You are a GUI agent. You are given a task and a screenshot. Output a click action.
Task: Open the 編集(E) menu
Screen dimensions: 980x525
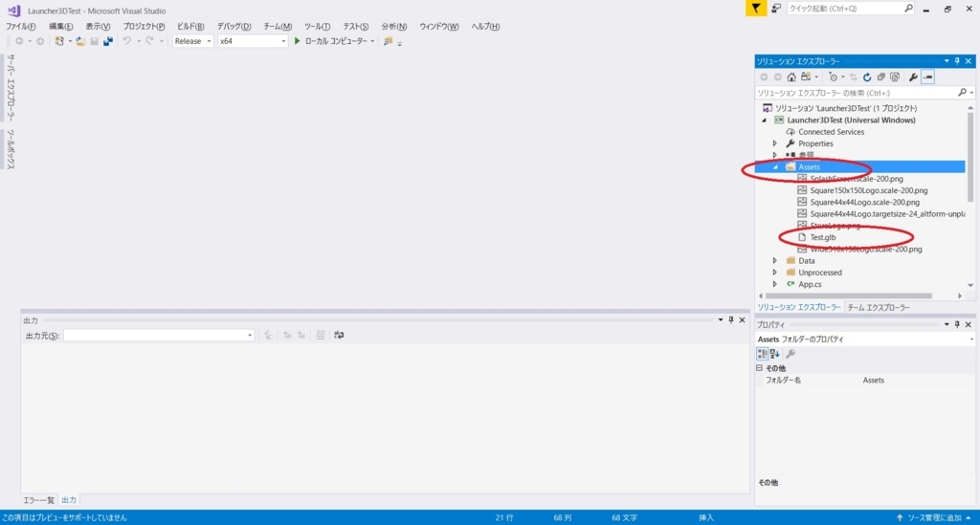60,26
